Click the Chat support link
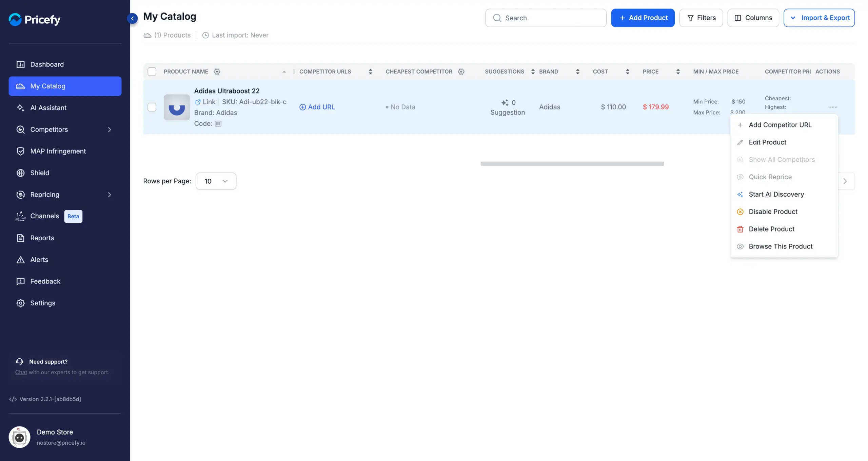Image resolution: width=868 pixels, height=461 pixels. click(x=21, y=372)
